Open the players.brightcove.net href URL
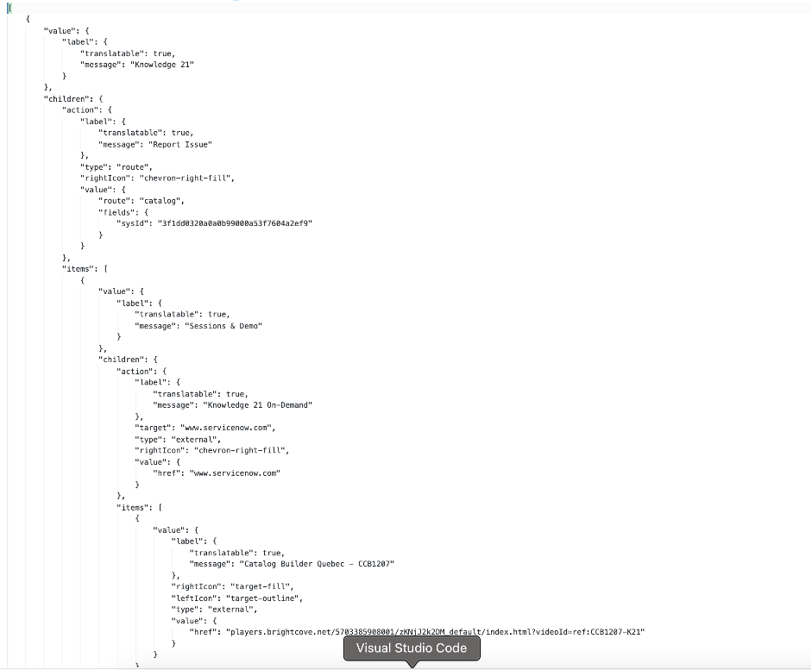The image size is (812, 670). pos(435,632)
